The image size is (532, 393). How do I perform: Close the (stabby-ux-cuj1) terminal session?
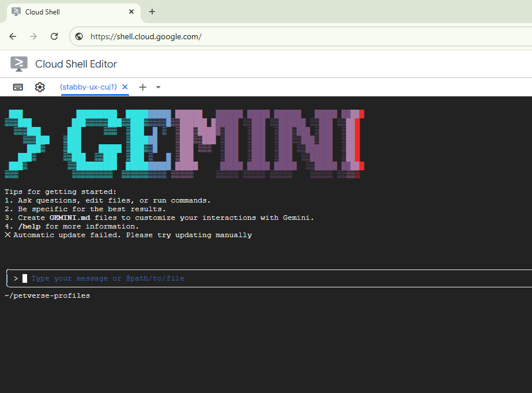[x=125, y=87]
